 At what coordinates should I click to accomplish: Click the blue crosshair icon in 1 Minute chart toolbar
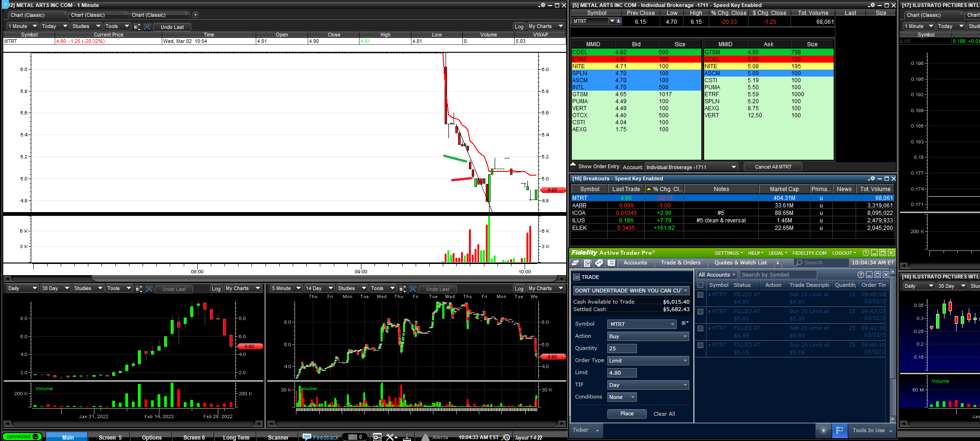pyautogui.click(x=147, y=27)
